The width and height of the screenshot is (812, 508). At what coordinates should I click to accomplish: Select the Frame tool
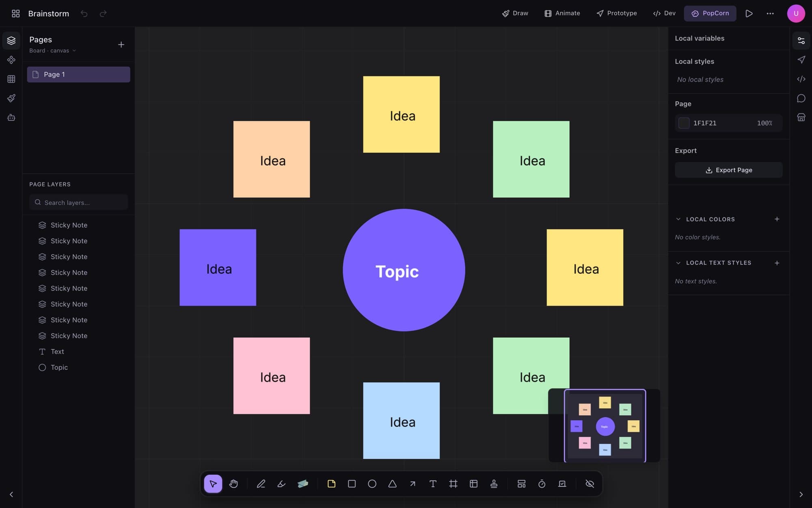tap(454, 484)
